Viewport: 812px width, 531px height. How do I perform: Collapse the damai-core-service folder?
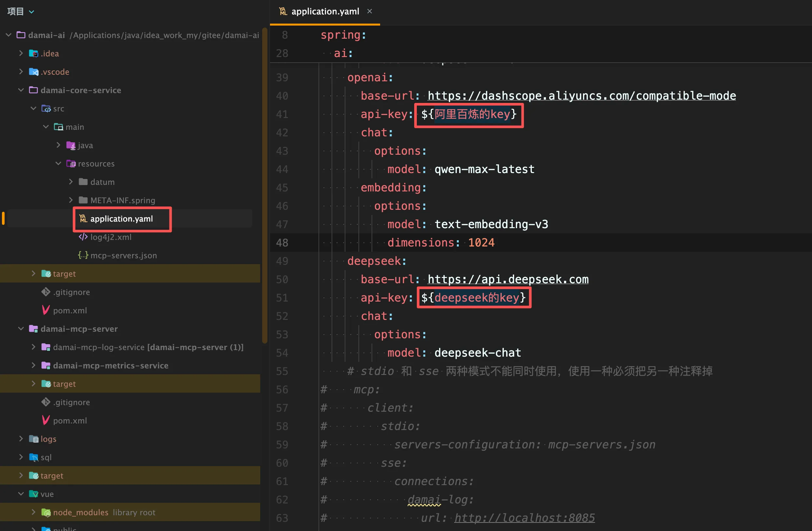21,90
